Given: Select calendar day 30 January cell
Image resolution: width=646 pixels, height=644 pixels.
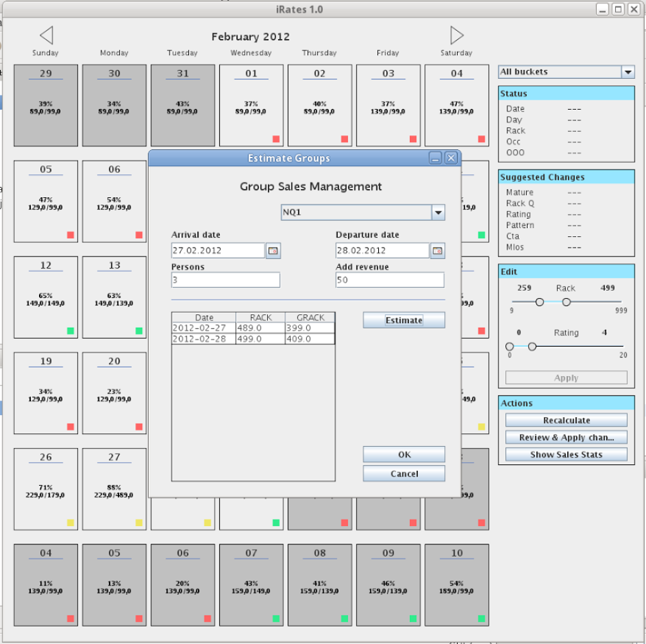Looking at the screenshot, I should 114,106.
